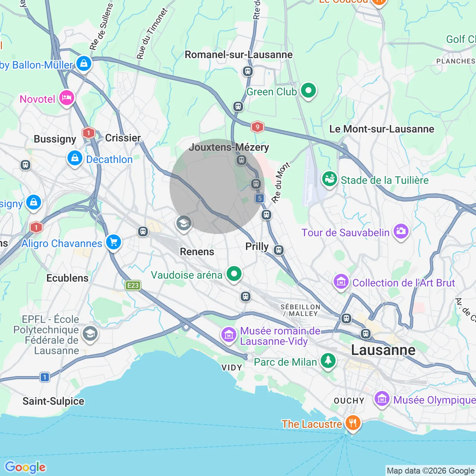
Task: Select the Renens town label
Action: (x=197, y=252)
